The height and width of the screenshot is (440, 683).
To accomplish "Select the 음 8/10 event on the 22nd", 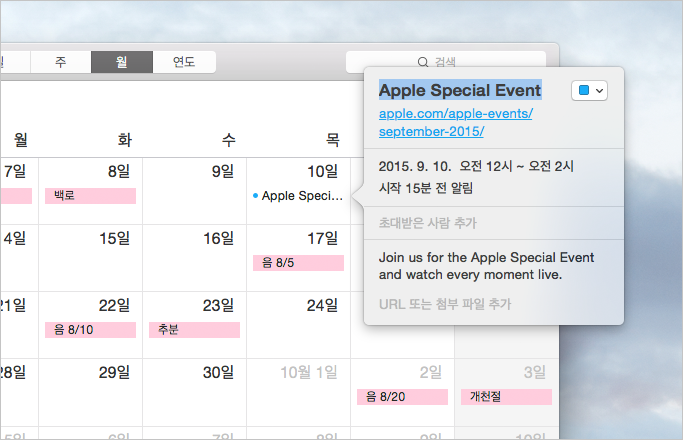I will (x=91, y=330).
